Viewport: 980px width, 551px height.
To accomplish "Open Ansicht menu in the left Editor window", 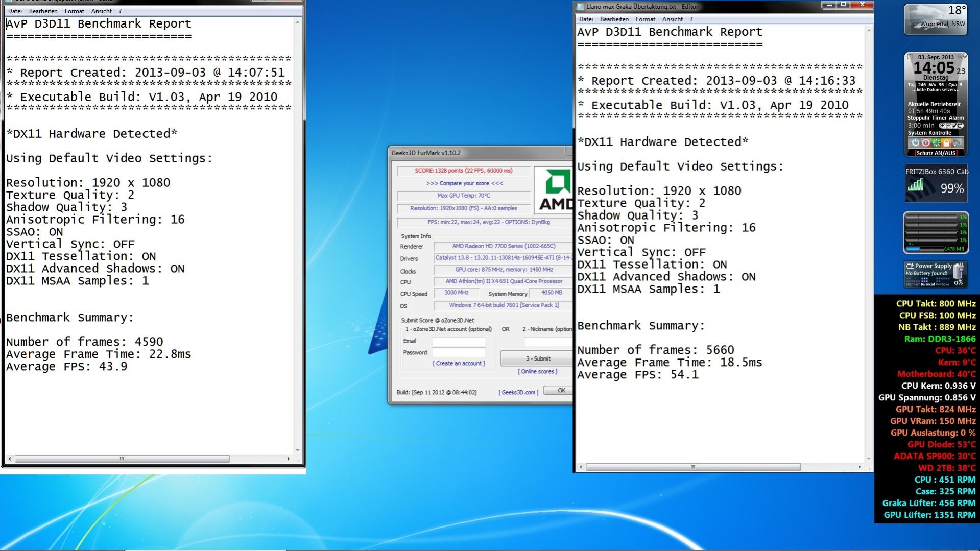I will (102, 11).
